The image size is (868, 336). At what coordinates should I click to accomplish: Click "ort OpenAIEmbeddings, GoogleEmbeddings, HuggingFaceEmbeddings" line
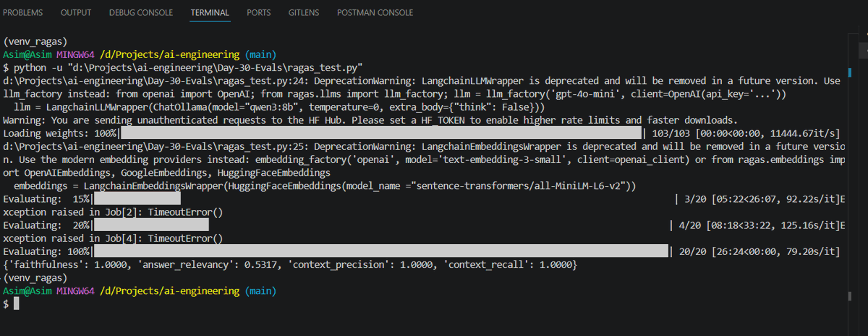point(166,172)
